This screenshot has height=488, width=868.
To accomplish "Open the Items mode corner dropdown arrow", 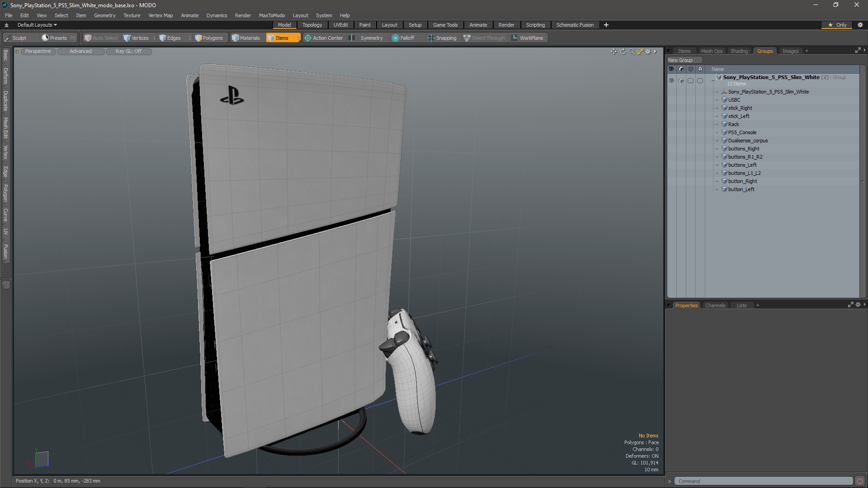I will pos(298,40).
